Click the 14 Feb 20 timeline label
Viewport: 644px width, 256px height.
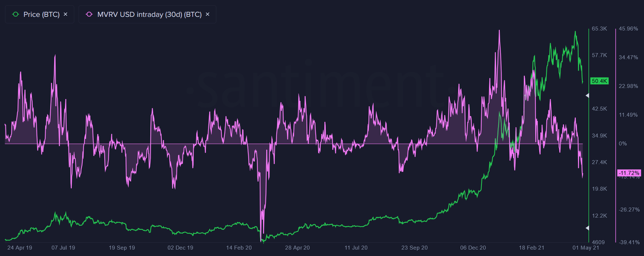(x=239, y=248)
